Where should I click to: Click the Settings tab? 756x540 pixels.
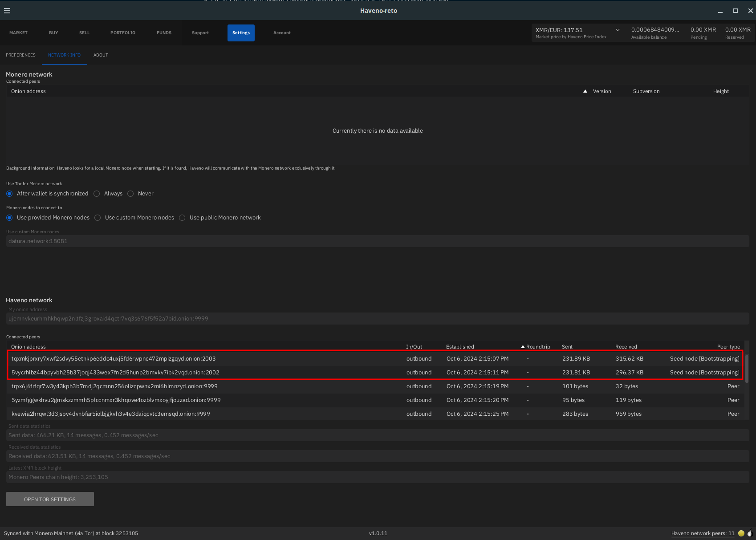(x=241, y=33)
